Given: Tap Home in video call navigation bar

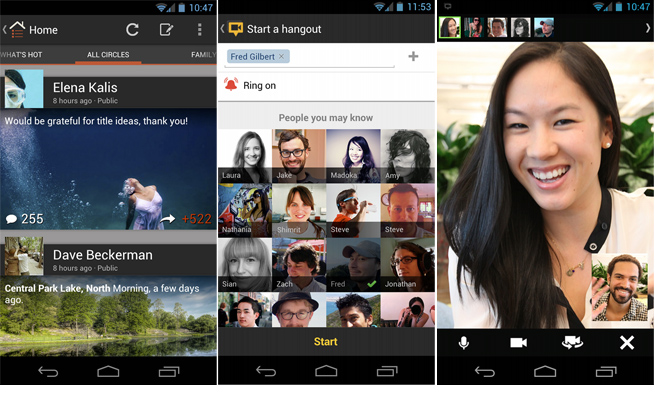Looking at the screenshot, I should (545, 371).
